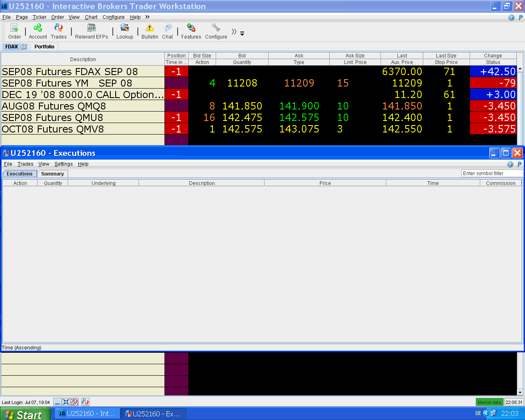
Task: Switch to Trader Workstation taskbar button
Action: pos(88,413)
